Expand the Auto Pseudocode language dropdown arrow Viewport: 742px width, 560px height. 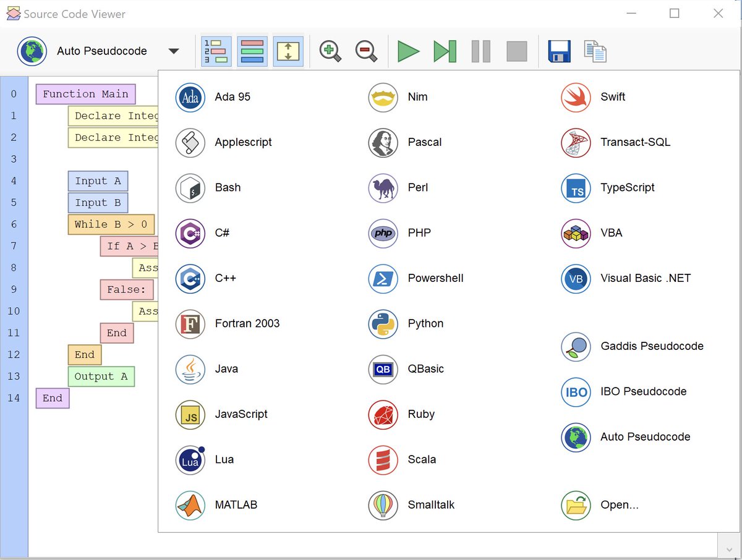pyautogui.click(x=174, y=51)
